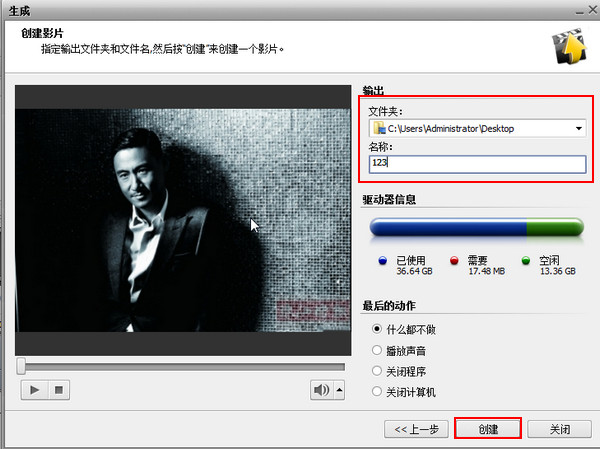
Task: Click the C:\Users\Administrator\Desktop path text
Action: pos(451,129)
